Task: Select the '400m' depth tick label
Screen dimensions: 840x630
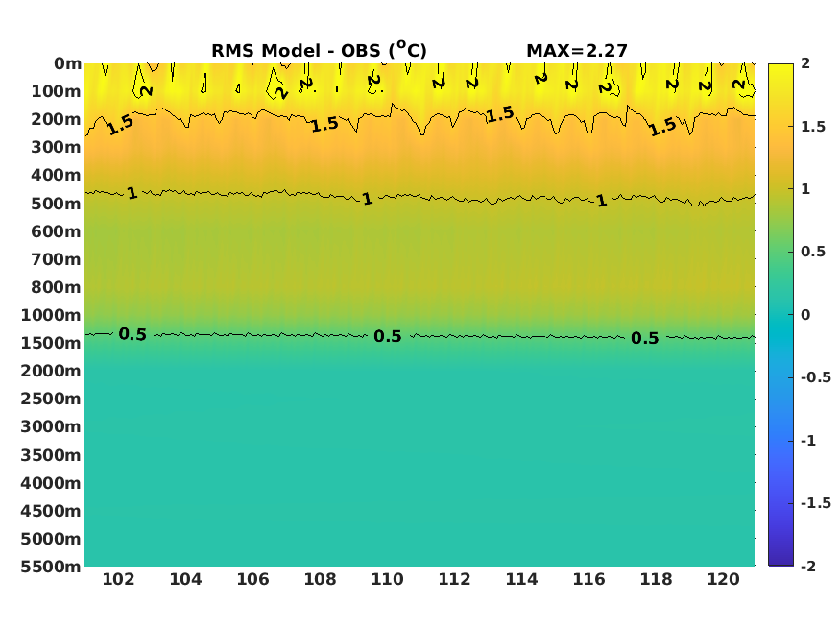Action: 56,175
